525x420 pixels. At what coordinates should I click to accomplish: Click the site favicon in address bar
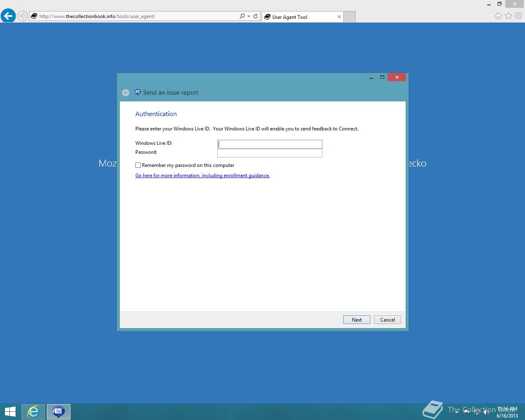(x=34, y=16)
